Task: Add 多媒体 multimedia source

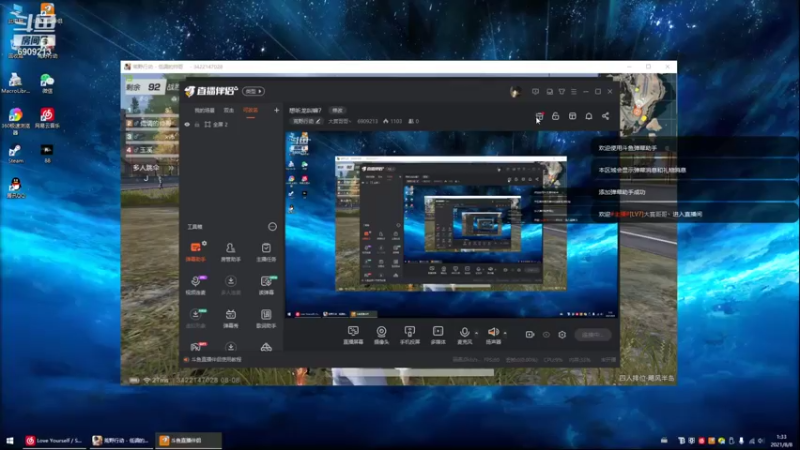Action: pos(438,335)
